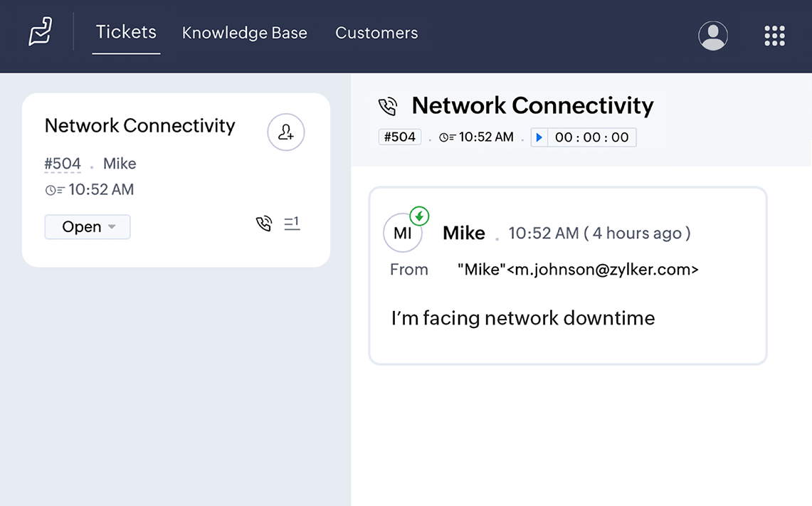Select the Network Connectivity ticket card title
The image size is (812, 506).
coord(139,126)
